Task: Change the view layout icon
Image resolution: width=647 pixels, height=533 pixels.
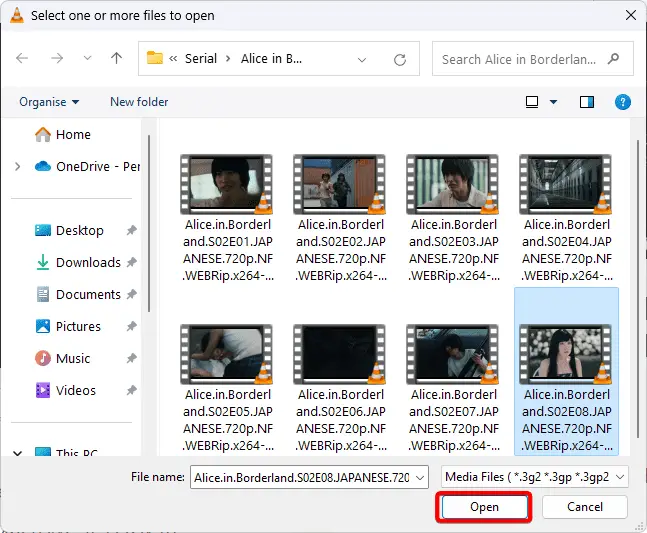Action: (532, 101)
